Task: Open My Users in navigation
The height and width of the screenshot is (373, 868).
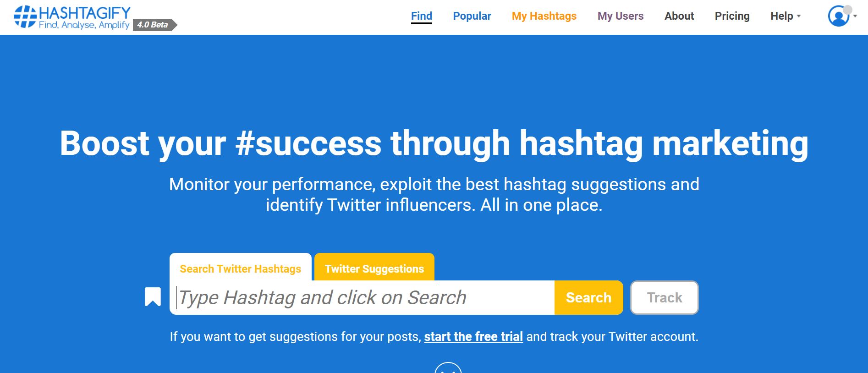Action: click(x=621, y=16)
